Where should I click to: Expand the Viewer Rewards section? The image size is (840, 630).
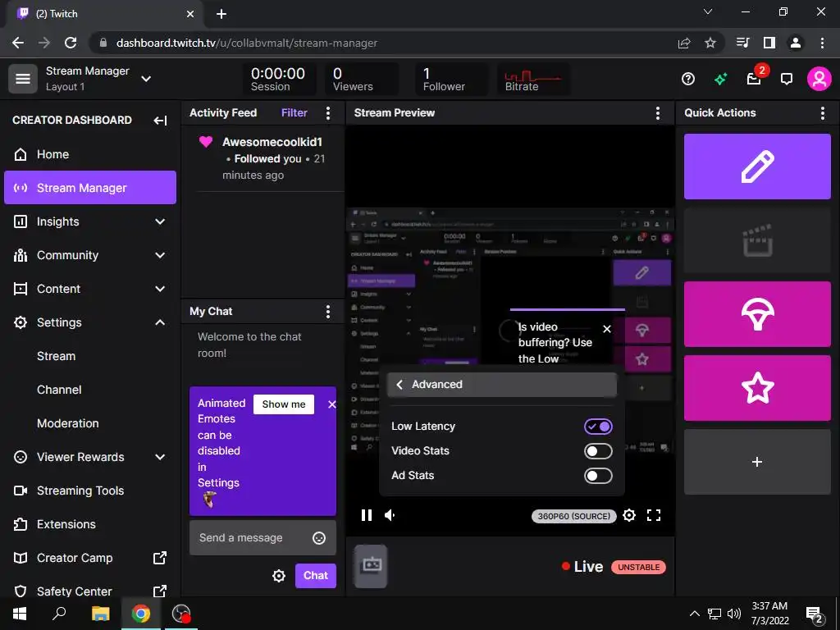(90, 457)
